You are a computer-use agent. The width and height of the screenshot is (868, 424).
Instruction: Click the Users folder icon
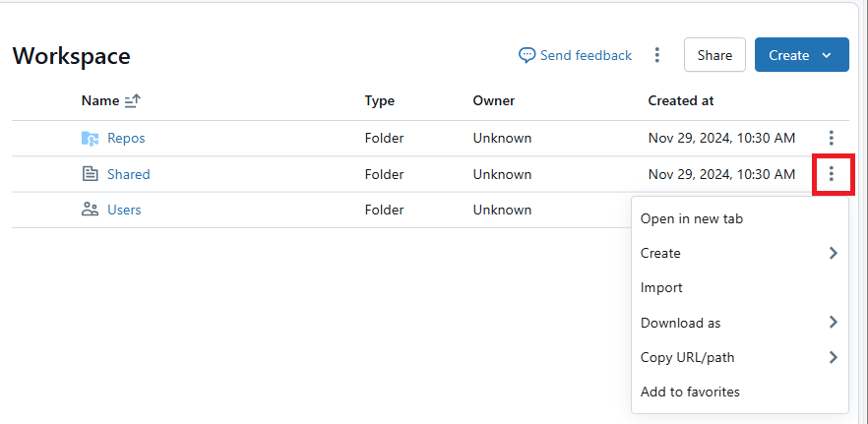click(90, 210)
